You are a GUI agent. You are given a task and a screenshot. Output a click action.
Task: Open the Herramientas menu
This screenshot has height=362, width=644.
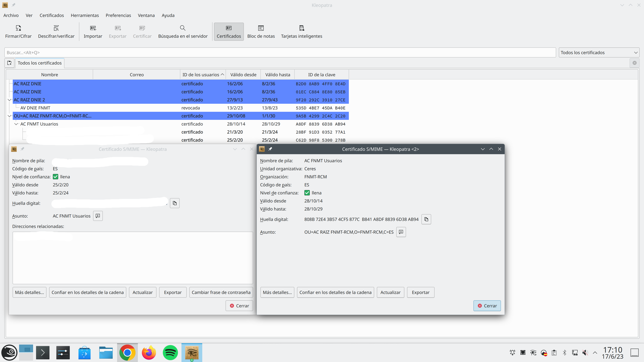tap(85, 15)
